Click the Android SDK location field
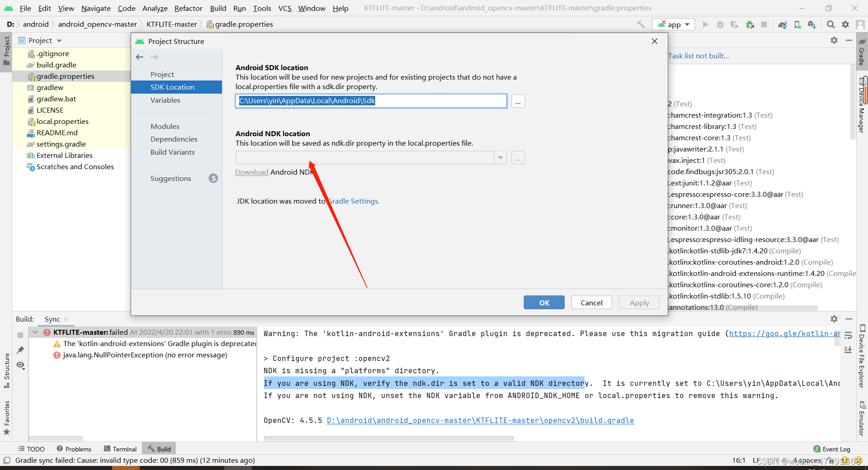 click(x=371, y=101)
